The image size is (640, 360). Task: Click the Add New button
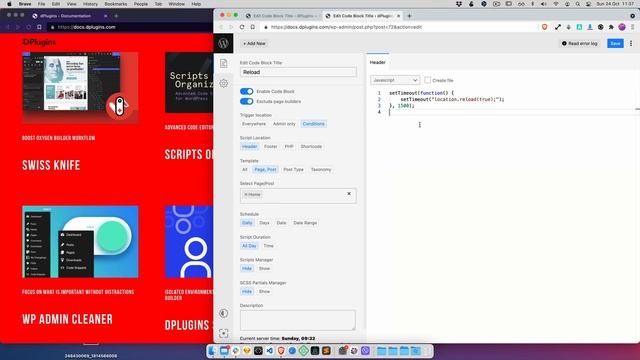pyautogui.click(x=254, y=43)
